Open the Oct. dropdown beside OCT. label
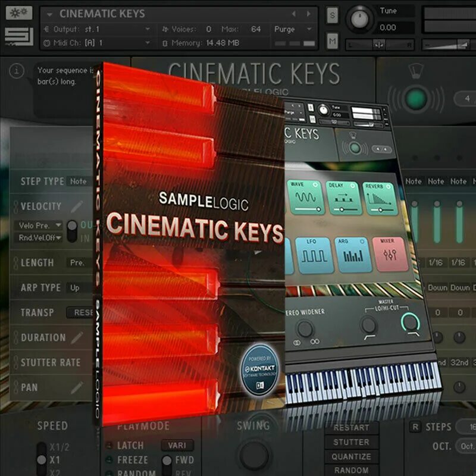 click(466, 446)
